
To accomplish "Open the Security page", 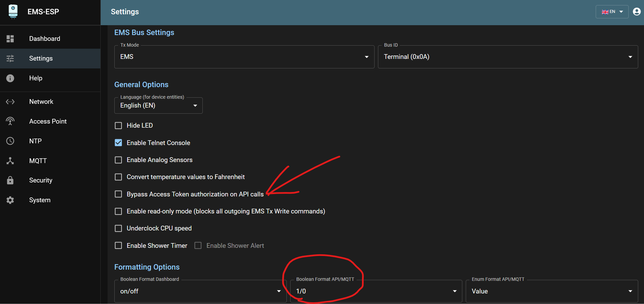I will pos(50,180).
